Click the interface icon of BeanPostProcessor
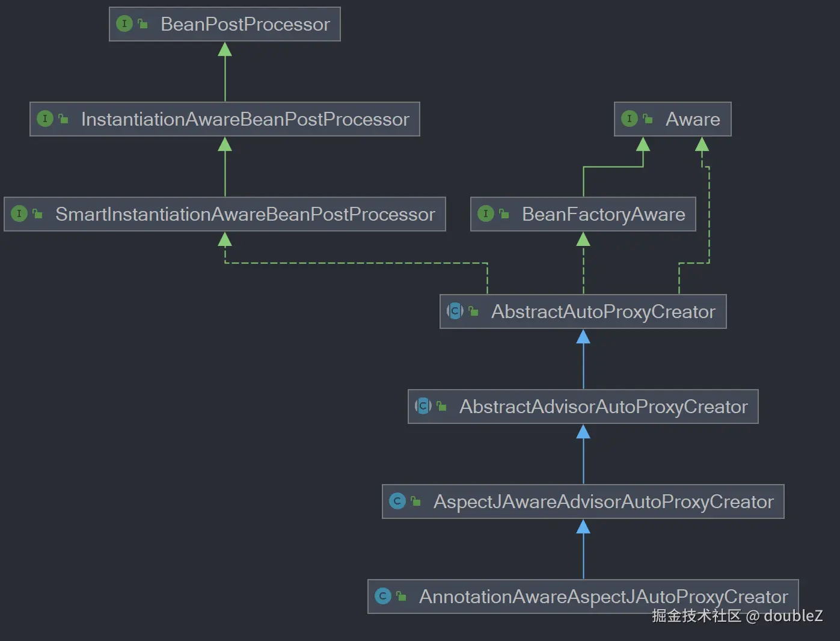The image size is (840, 641). pos(124,24)
